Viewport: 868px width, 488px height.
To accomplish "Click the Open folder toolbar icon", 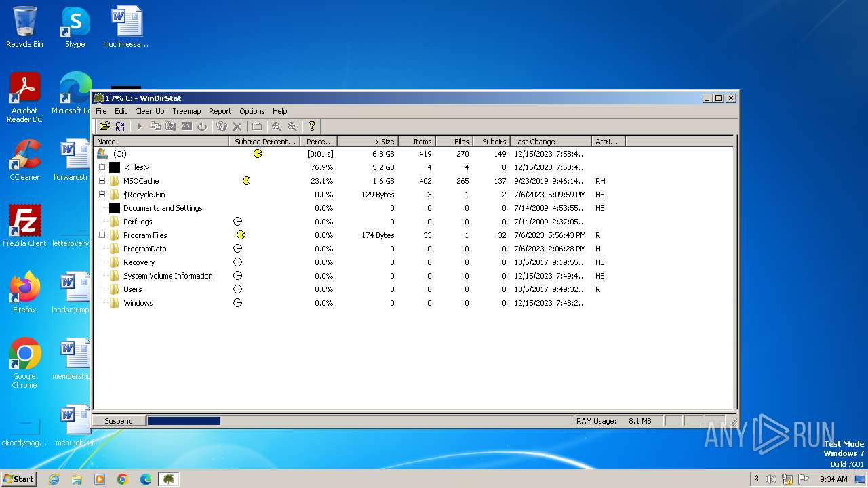I will pos(104,126).
